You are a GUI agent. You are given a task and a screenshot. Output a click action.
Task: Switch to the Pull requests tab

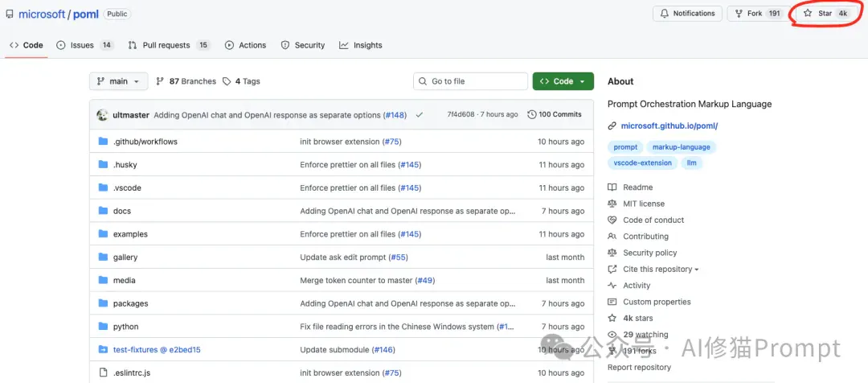(x=169, y=45)
